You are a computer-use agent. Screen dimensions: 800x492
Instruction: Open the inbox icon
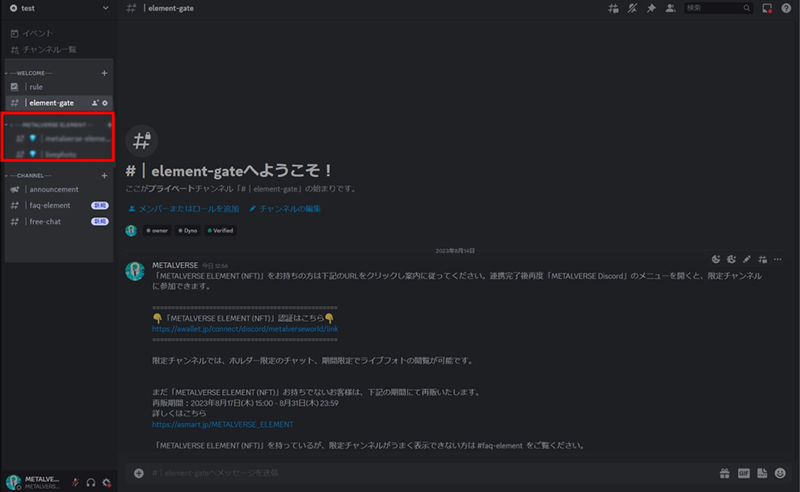pyautogui.click(x=767, y=8)
